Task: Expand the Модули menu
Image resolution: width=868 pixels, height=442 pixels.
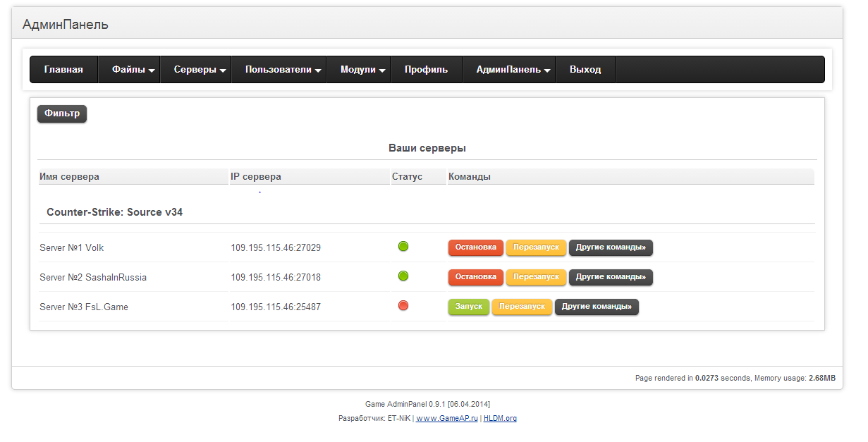Action: point(362,70)
